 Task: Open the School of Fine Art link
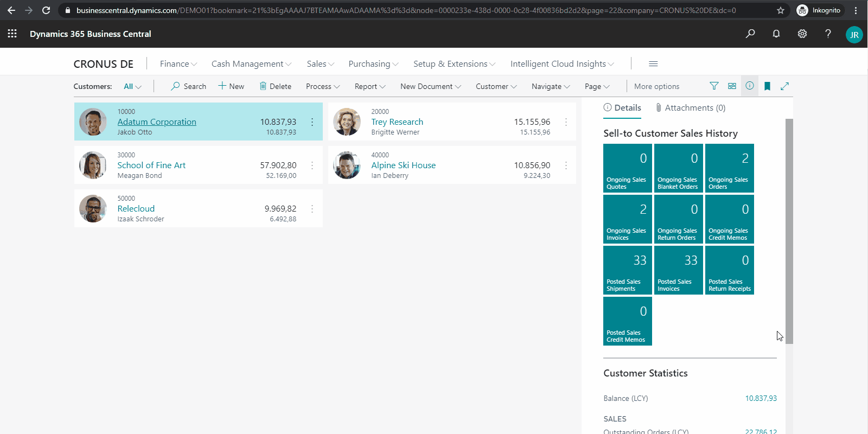point(151,165)
